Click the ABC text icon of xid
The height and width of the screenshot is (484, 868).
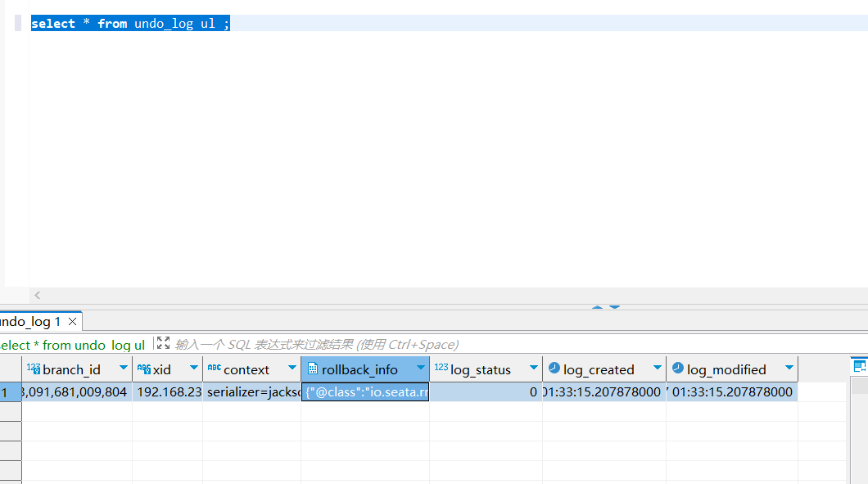point(143,369)
